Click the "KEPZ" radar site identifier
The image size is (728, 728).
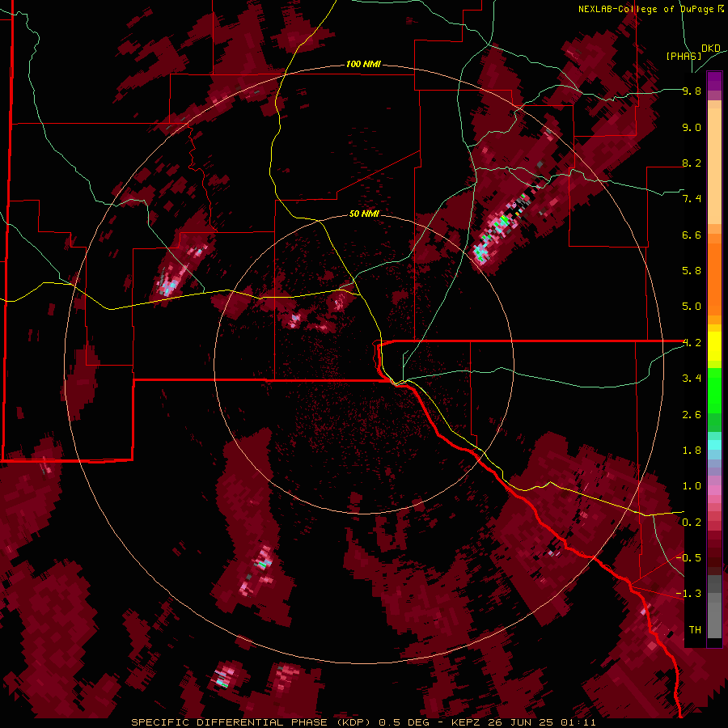coord(466,722)
